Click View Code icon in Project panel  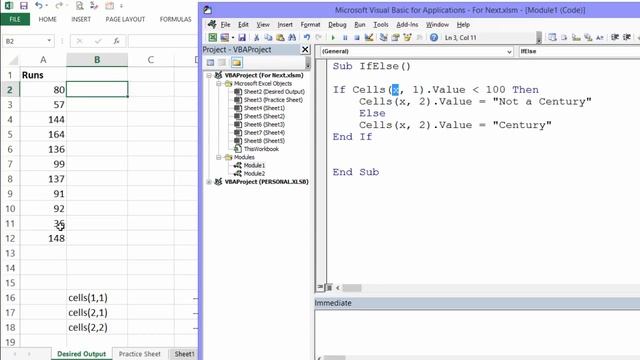210,62
